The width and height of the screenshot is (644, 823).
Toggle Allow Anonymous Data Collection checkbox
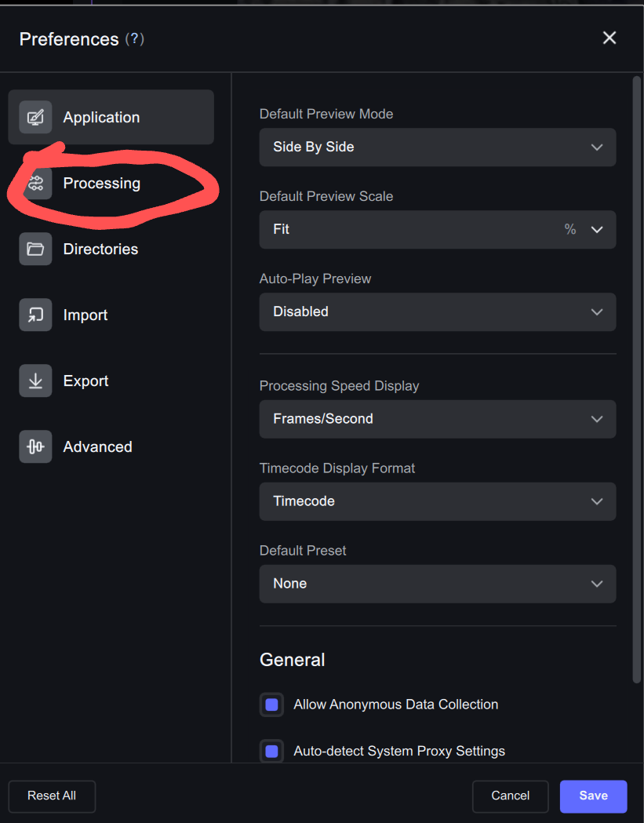point(271,705)
